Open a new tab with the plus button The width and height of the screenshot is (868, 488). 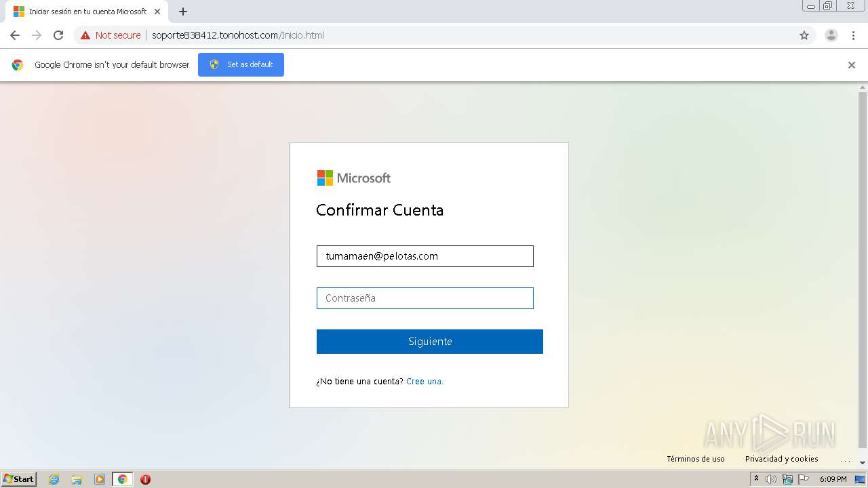click(x=183, y=12)
